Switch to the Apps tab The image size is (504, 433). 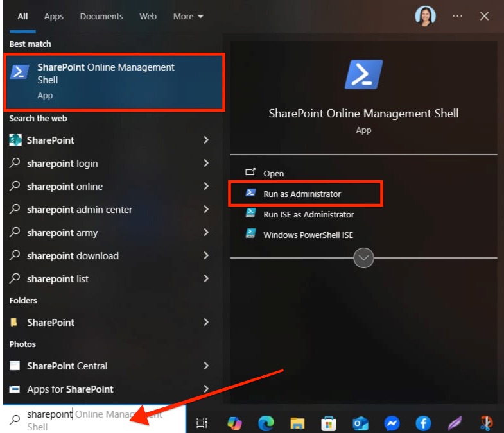(x=54, y=17)
